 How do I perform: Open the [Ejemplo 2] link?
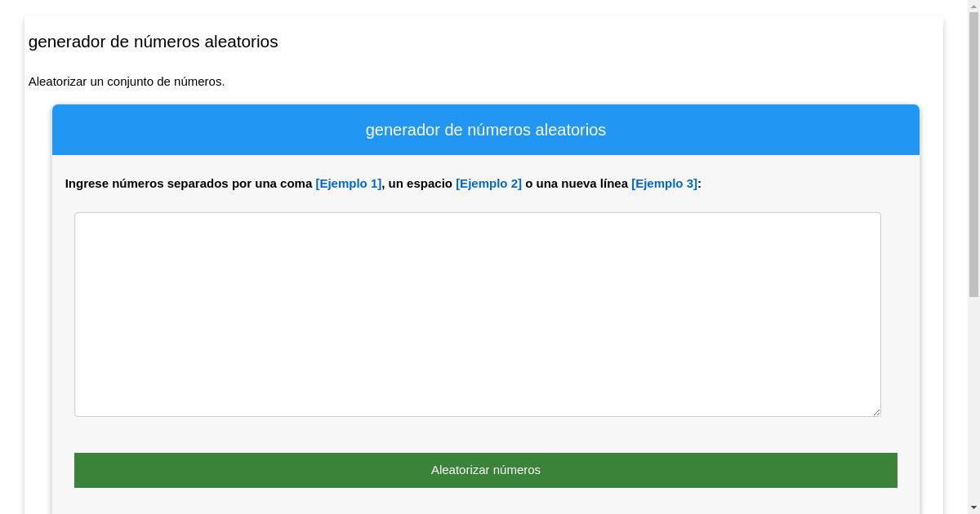(488, 184)
